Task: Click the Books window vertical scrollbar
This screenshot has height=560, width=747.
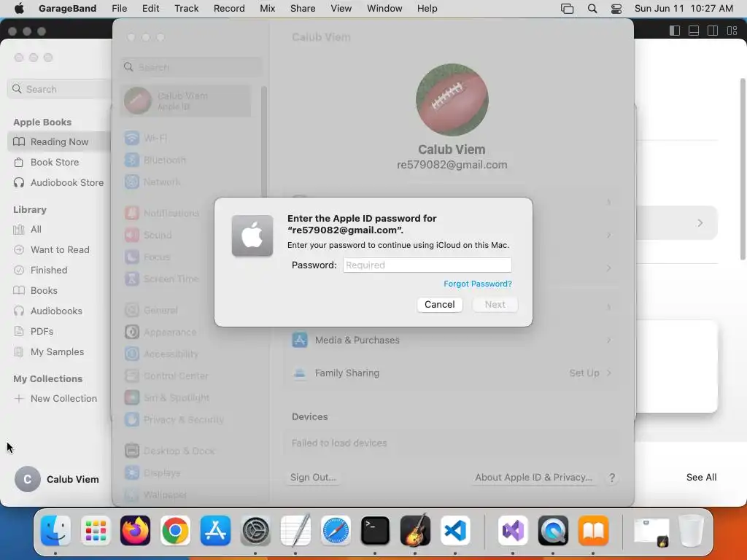Action: pyautogui.click(x=742, y=169)
